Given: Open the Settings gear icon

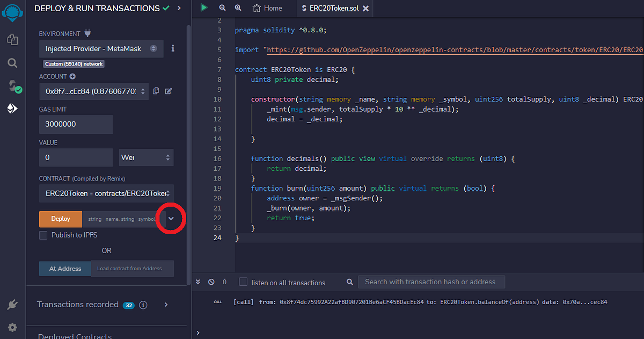Looking at the screenshot, I should [12, 327].
